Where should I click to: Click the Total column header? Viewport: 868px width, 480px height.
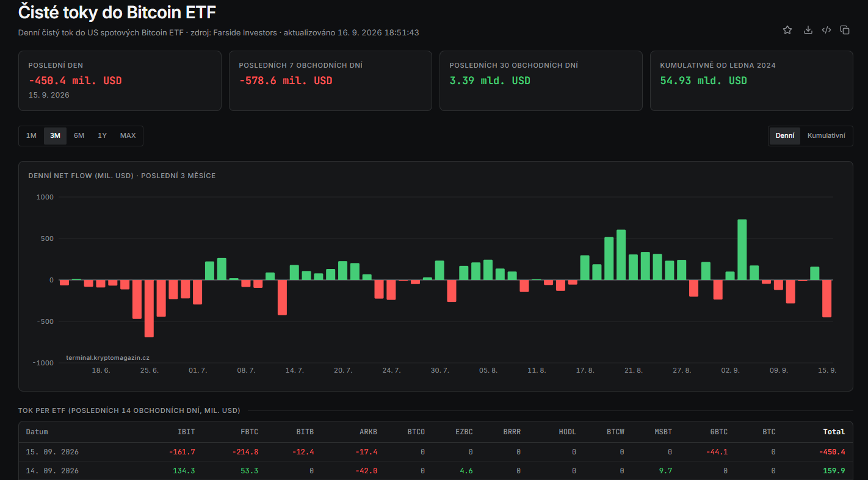click(834, 432)
